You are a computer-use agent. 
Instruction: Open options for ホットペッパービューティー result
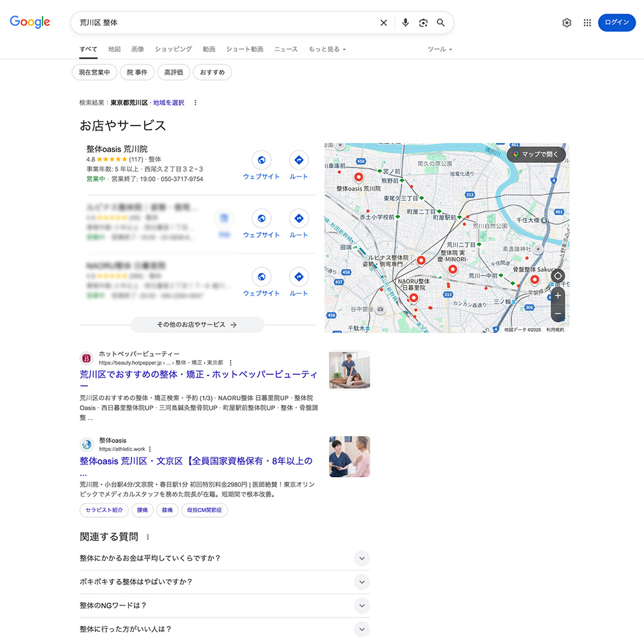(x=231, y=363)
